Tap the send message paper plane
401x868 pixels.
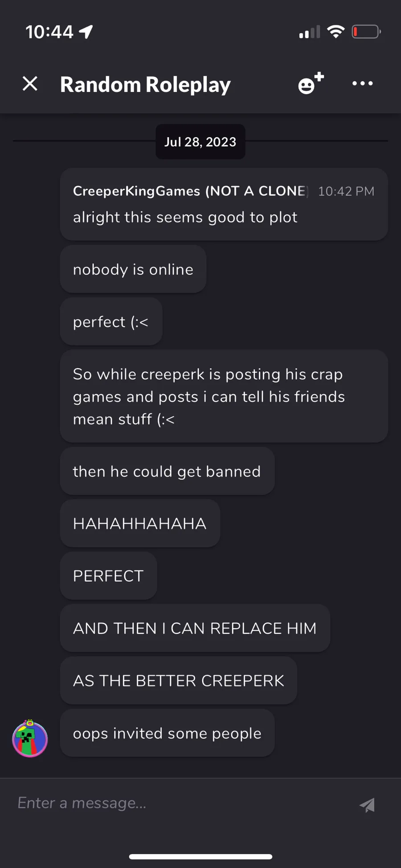[x=367, y=804]
